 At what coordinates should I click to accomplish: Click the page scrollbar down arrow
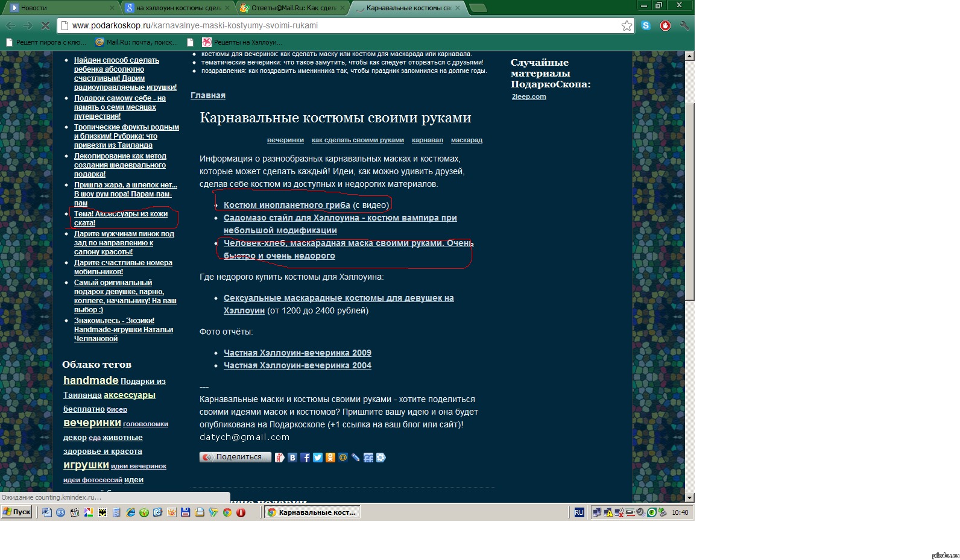(689, 498)
